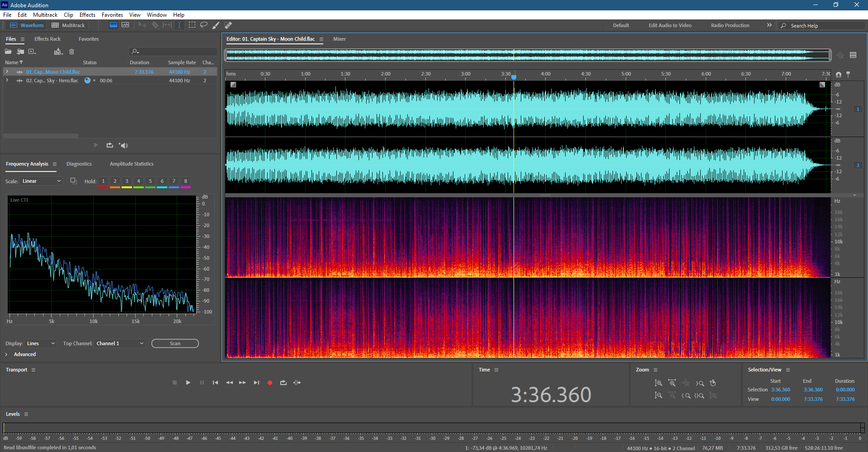
Task: Click the Files panel preview play button
Action: [x=96, y=145]
